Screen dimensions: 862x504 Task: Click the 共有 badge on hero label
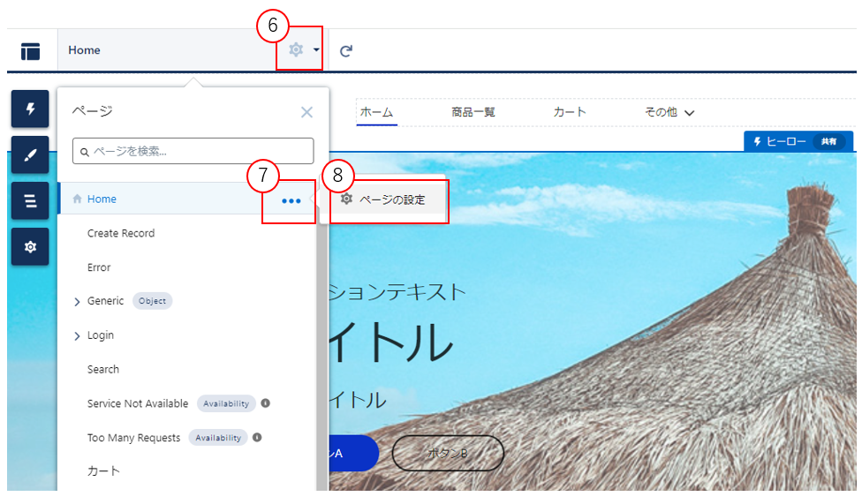828,141
